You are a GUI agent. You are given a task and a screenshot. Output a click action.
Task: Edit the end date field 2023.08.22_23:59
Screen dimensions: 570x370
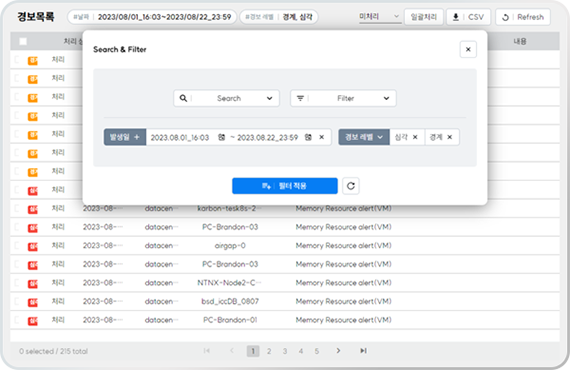268,137
